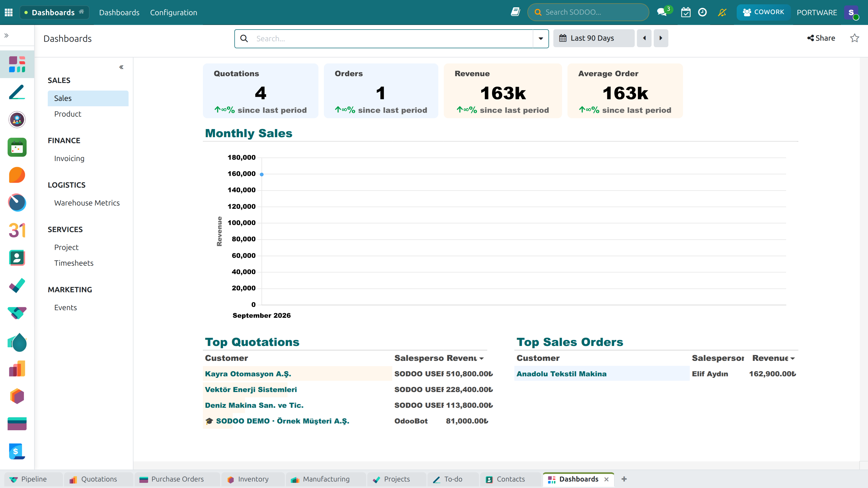Open the search options dropdown arrow
Viewport: 868px width, 488px height.
(x=541, y=38)
